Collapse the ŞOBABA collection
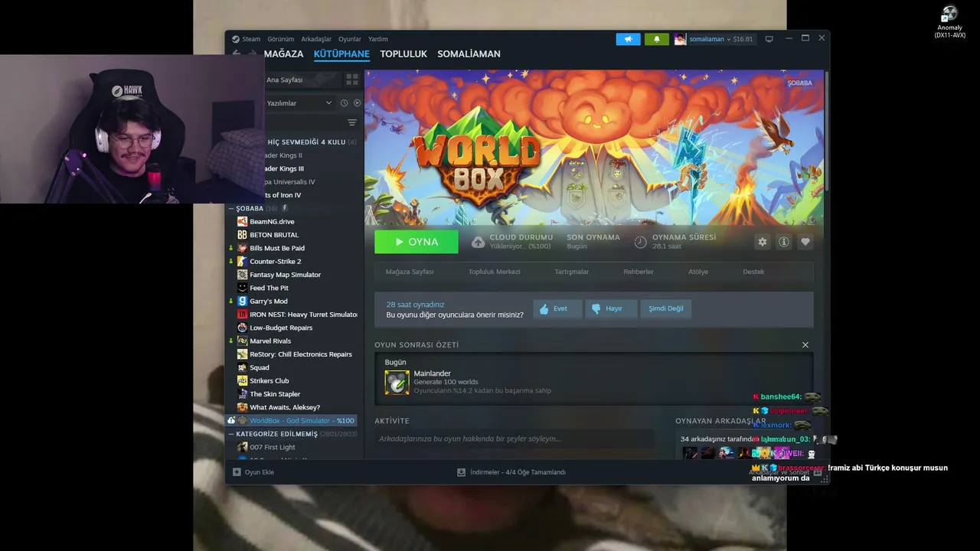 coord(232,208)
